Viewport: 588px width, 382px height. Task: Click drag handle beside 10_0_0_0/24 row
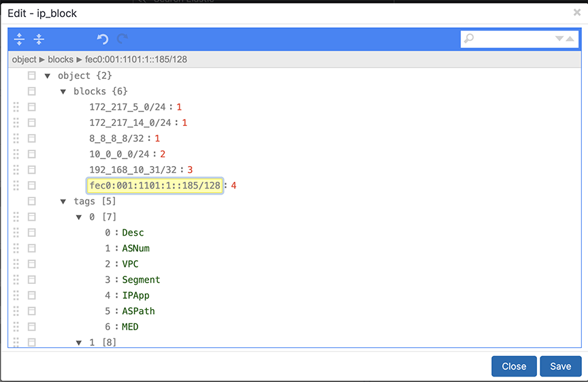(16, 154)
